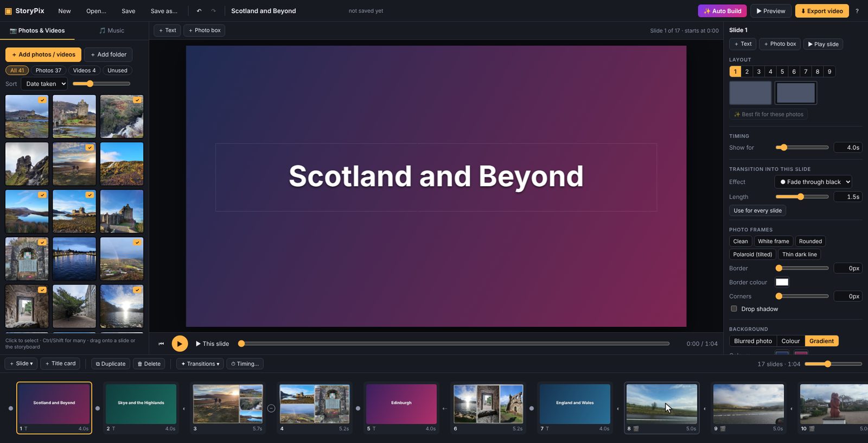Click the Export video button
The width and height of the screenshot is (868, 443).
[x=822, y=11]
